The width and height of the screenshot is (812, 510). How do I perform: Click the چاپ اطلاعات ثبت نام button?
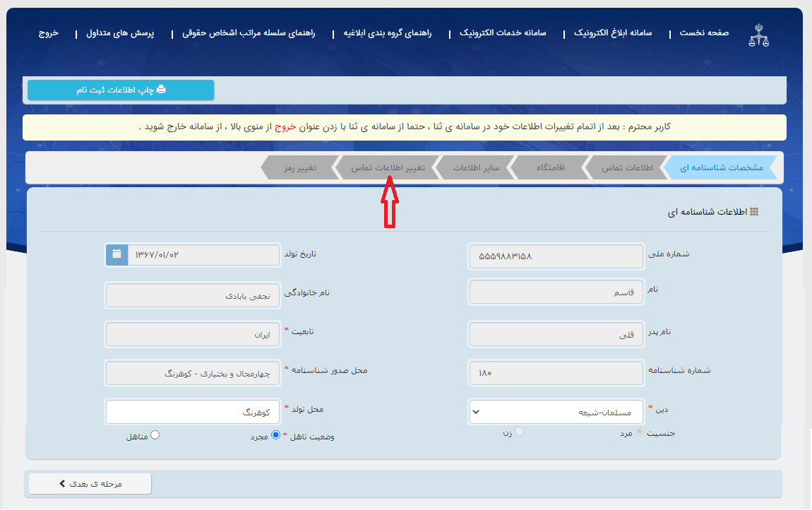click(121, 90)
